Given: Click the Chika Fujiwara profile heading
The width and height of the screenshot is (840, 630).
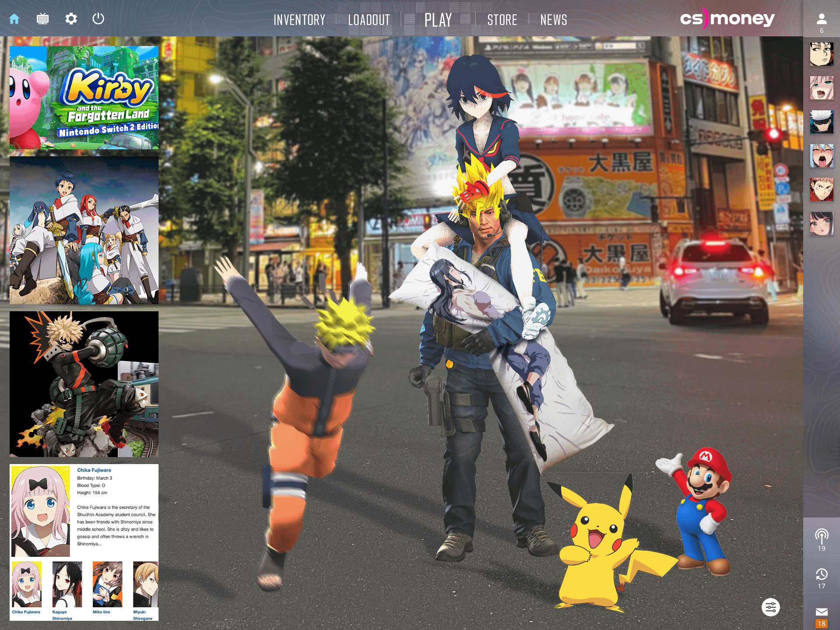Looking at the screenshot, I should tap(94, 470).
